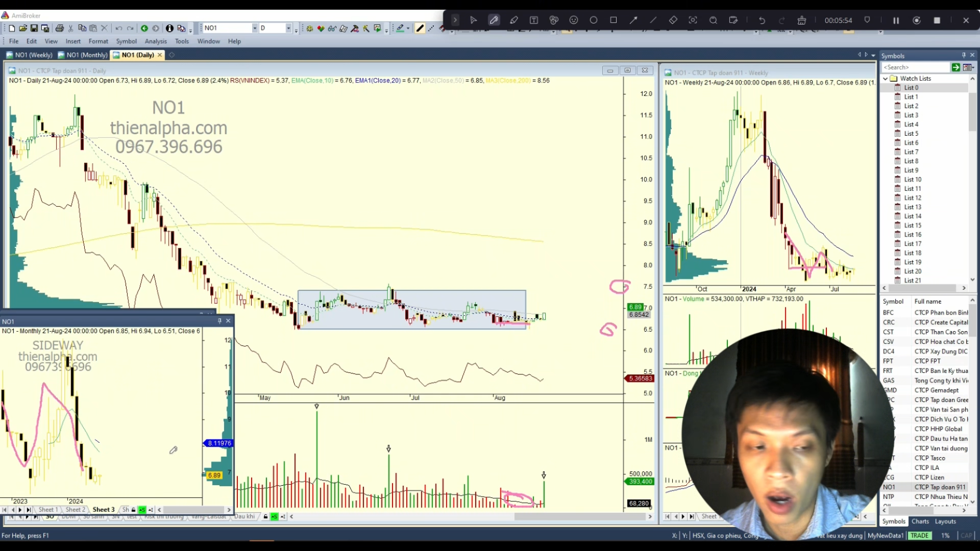Open the interval D dropdown
This screenshot has height=551, width=980.
pos(289,28)
